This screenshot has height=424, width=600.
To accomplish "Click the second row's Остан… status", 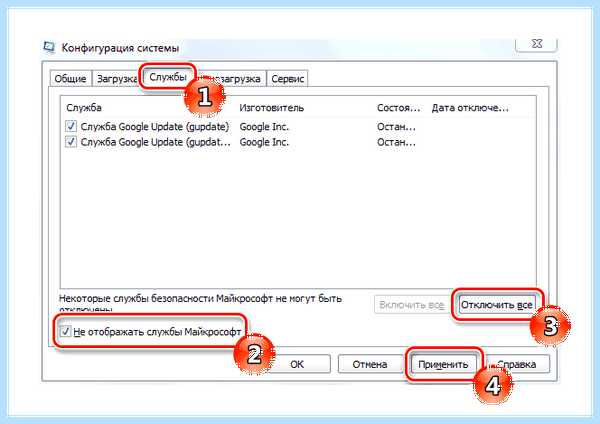I will click(396, 142).
